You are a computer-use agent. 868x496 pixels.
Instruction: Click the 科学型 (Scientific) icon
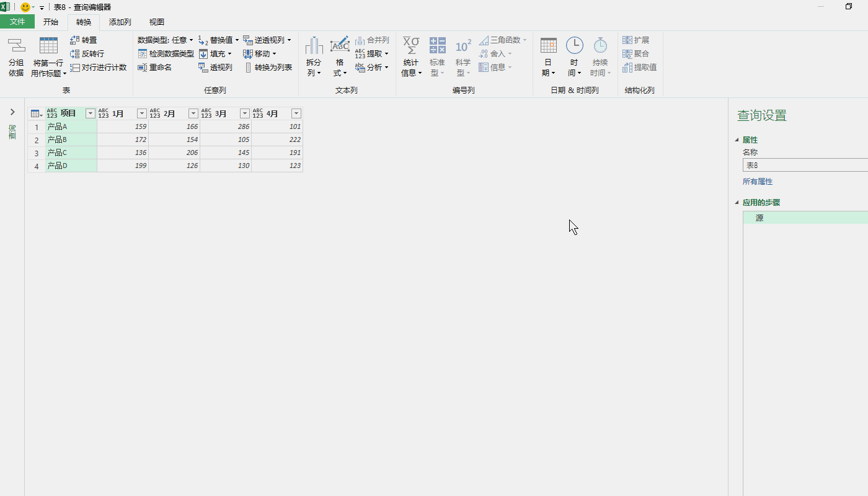coord(463,56)
